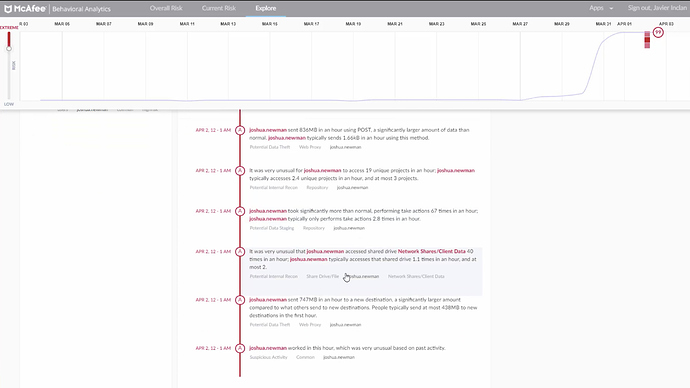The height and width of the screenshot is (388, 690).
Task: Click the user icon for 19 unique projects event
Action: click(240, 171)
